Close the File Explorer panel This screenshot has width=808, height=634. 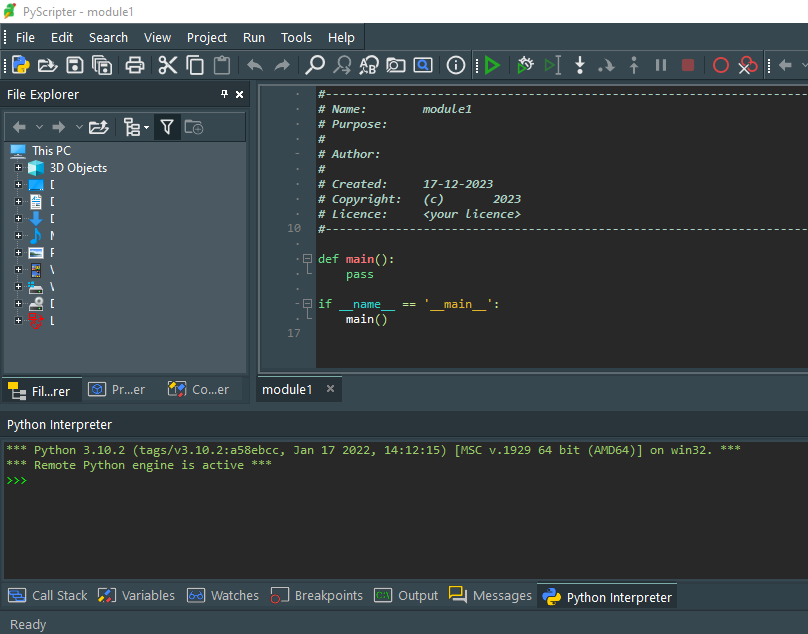(240, 94)
